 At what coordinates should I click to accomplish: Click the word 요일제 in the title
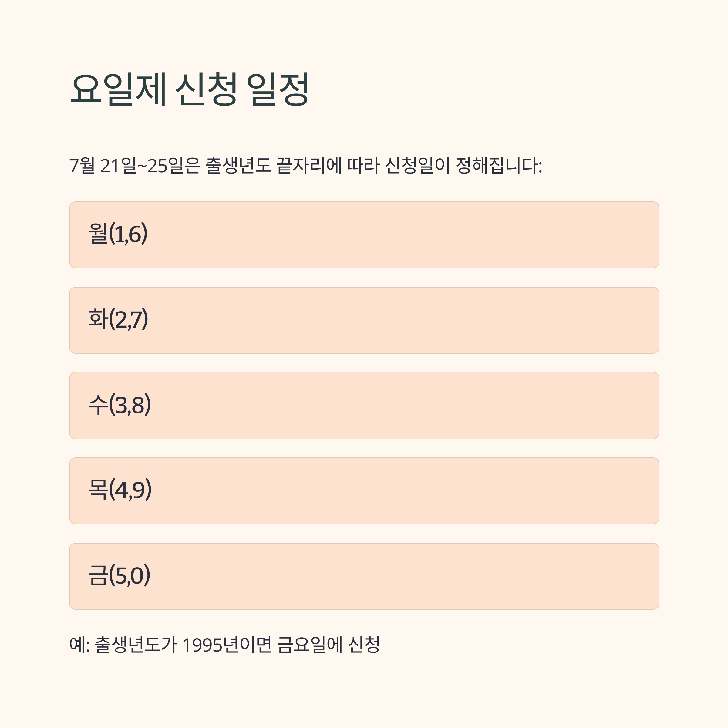coord(118,89)
